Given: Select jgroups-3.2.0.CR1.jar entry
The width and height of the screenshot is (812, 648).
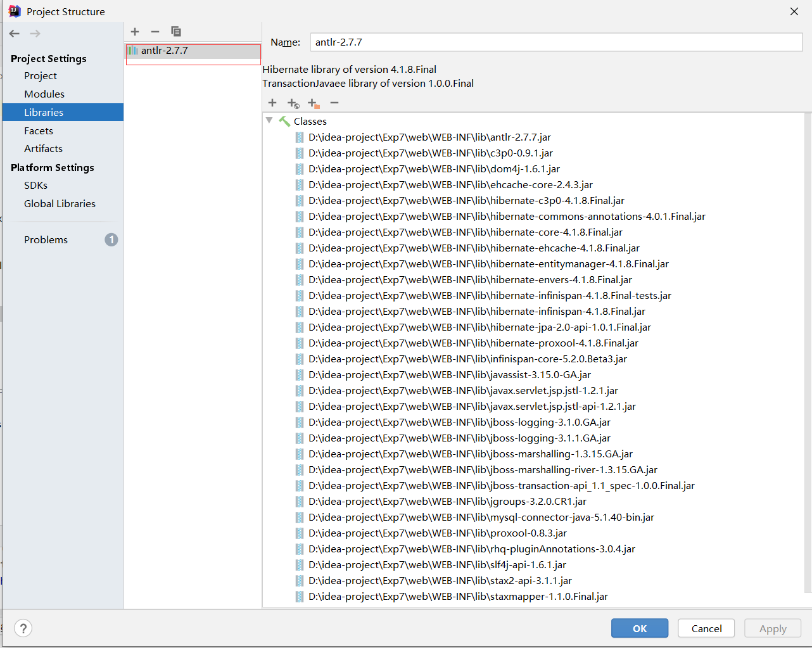Looking at the screenshot, I should click(x=447, y=502).
